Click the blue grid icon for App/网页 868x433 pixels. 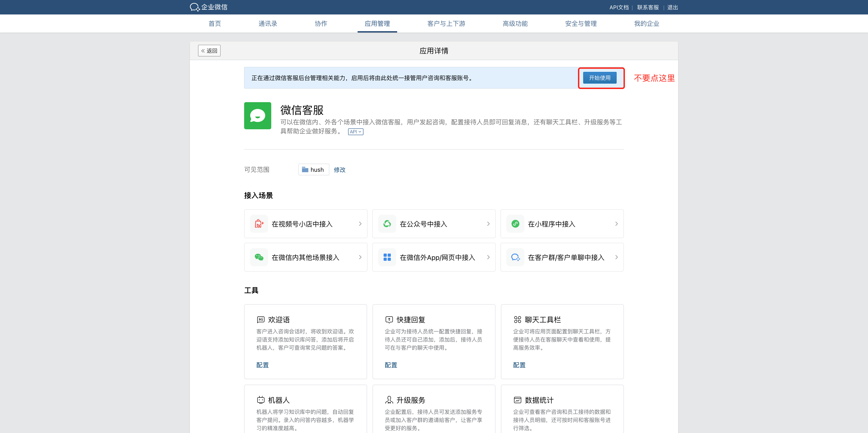(387, 257)
